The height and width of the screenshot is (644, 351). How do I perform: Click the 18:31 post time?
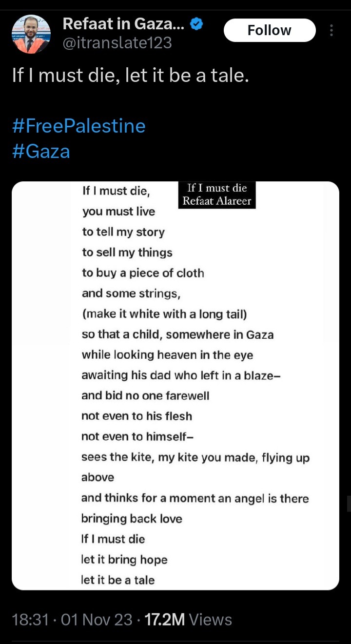[30, 620]
